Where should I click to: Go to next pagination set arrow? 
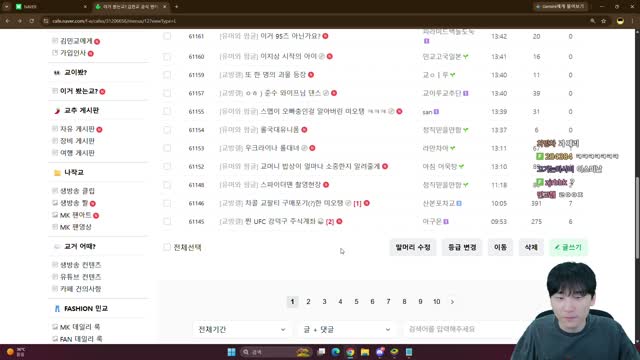452,302
